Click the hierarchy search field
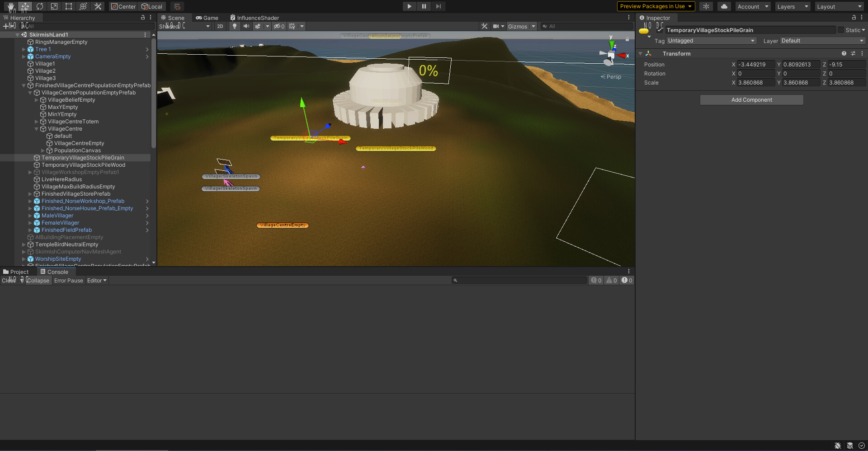Screen dimensions: 868x451 86,26
